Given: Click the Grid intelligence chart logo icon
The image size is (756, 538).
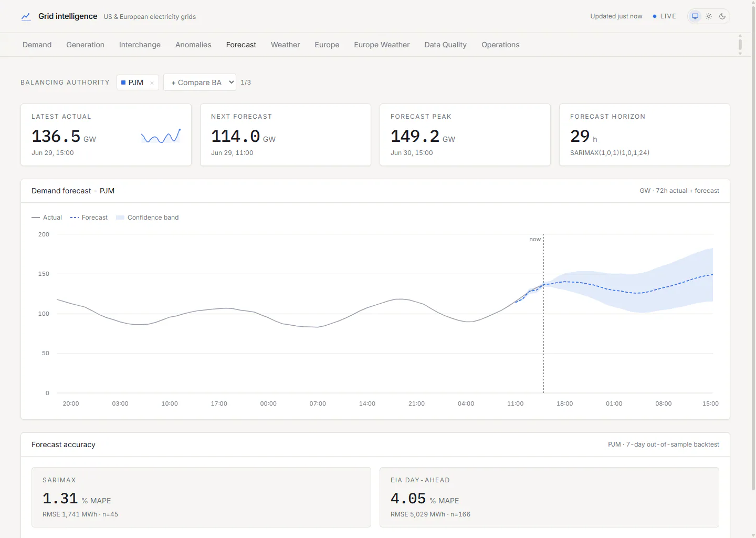Looking at the screenshot, I should pyautogui.click(x=26, y=17).
